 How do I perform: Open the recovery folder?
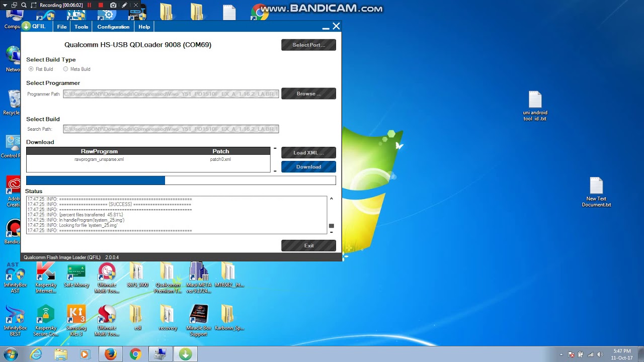coord(168,318)
